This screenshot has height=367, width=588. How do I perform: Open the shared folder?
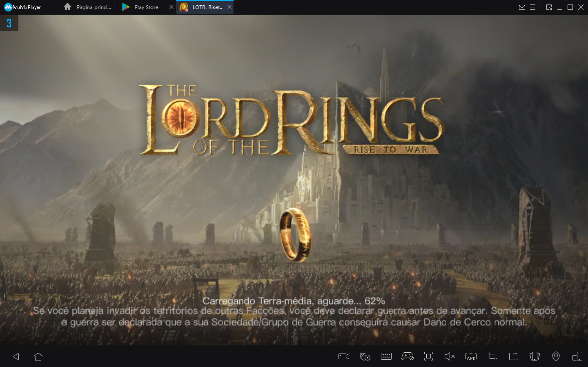tap(514, 356)
